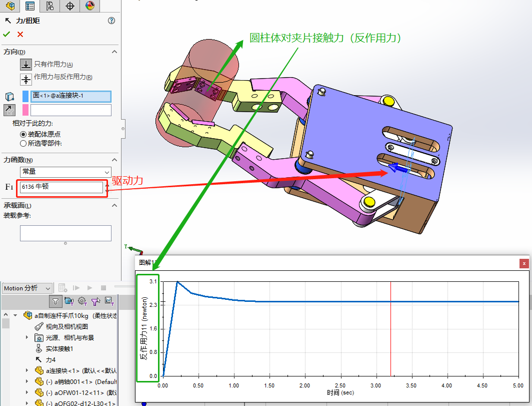Click the empty direction reference field
Viewport: 532px width, 406px height.
(71, 110)
